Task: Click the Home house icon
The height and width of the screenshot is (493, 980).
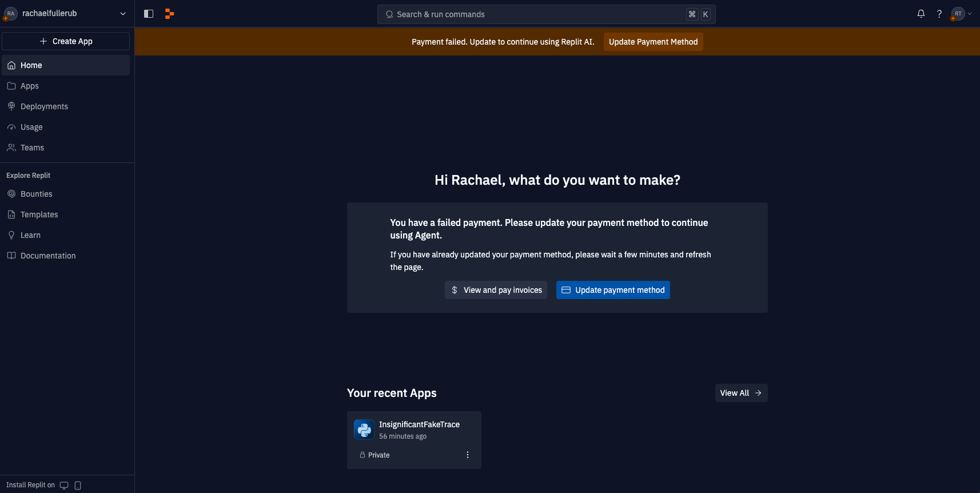Action: point(11,65)
